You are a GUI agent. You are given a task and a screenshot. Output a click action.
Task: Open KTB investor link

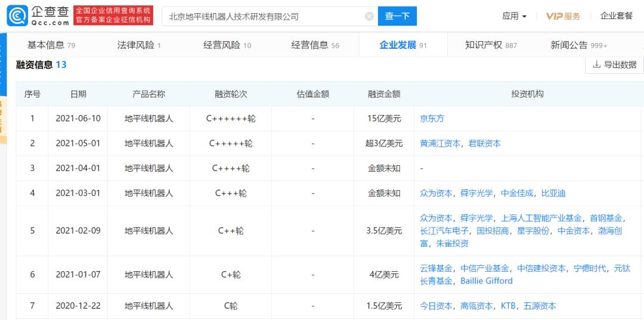[508, 306]
